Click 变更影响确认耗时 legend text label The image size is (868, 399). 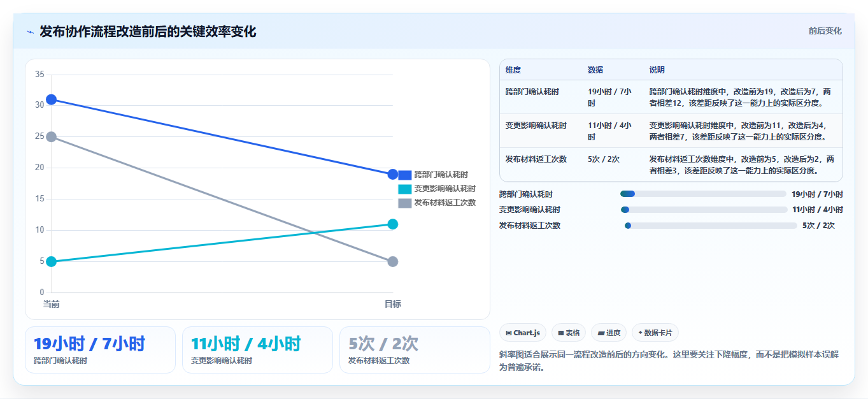(445, 189)
